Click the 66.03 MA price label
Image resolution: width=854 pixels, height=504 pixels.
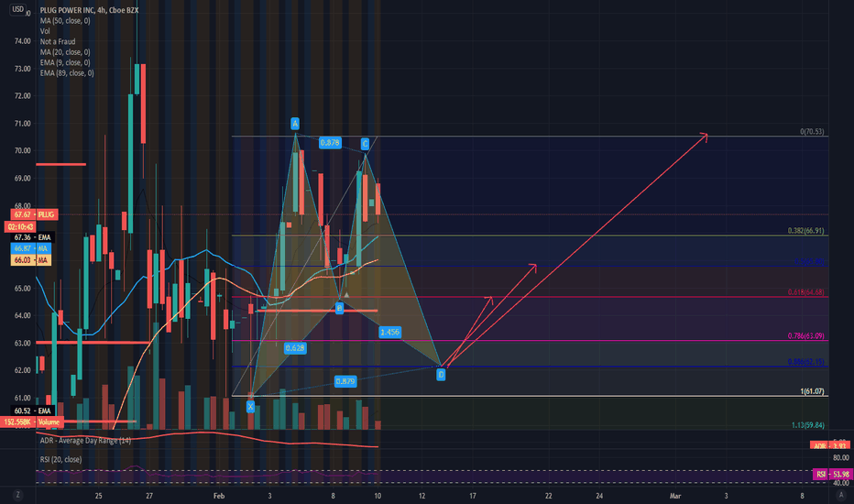[31, 260]
